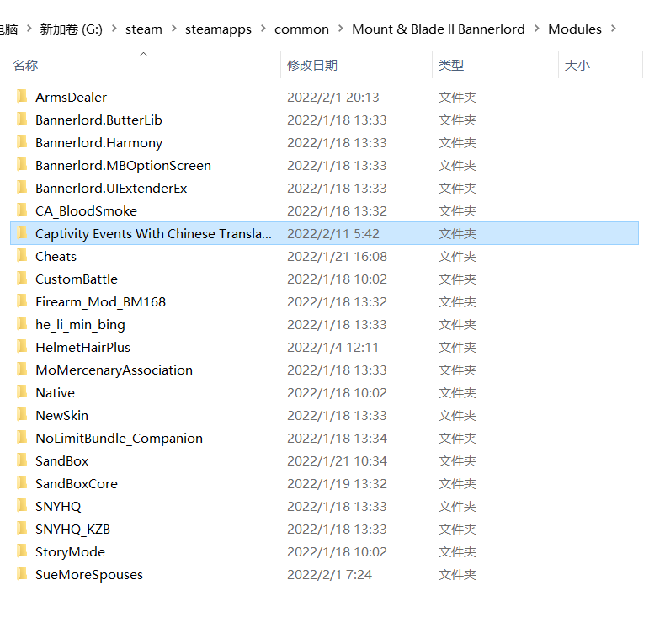Sort by the 类型 column header
Viewport: 665px width, 644px height.
pyautogui.click(x=451, y=66)
